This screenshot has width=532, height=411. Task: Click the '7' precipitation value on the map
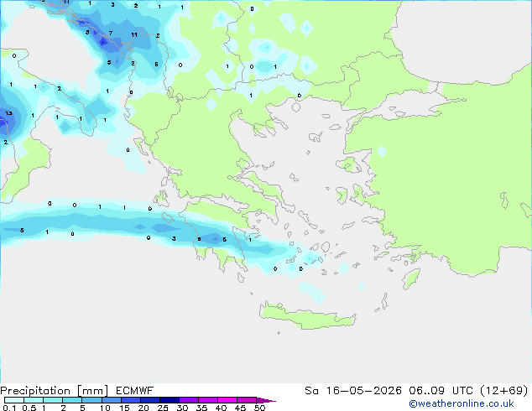click(111, 34)
